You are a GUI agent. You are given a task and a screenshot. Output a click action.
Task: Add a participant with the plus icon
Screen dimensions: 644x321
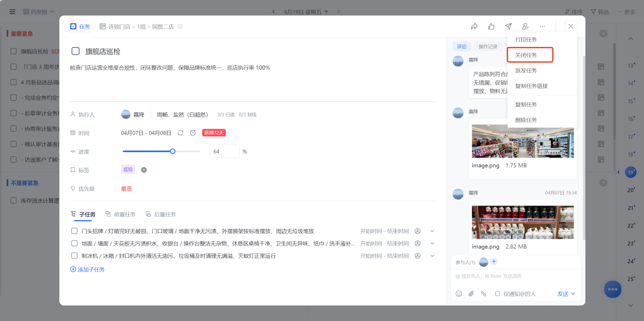[x=494, y=262]
